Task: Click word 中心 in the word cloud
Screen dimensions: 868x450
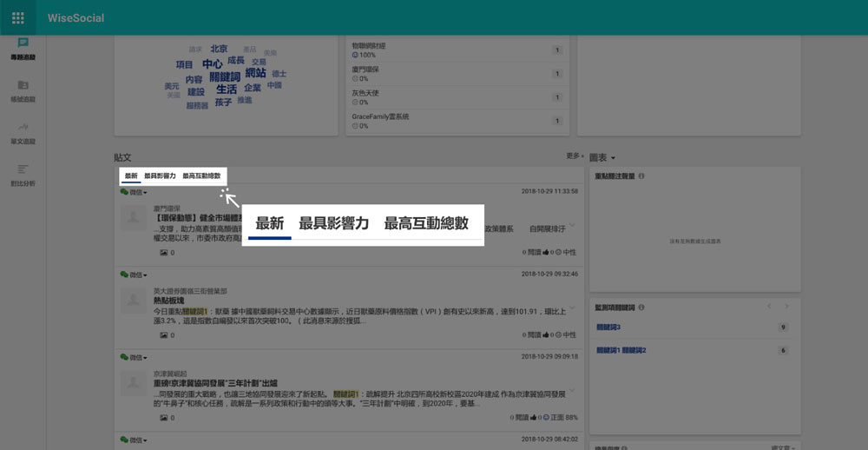Action: pos(212,63)
